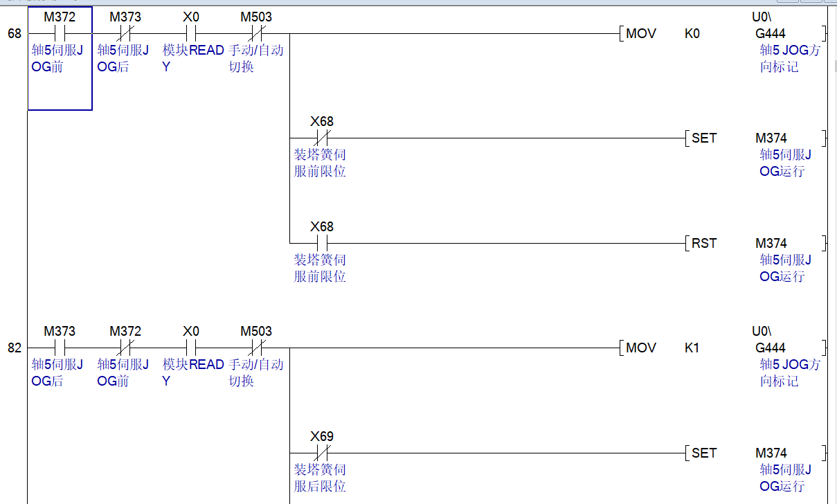Click the U0\G444 destination in rung 68
Screen dimensions: 837x504
click(771, 33)
